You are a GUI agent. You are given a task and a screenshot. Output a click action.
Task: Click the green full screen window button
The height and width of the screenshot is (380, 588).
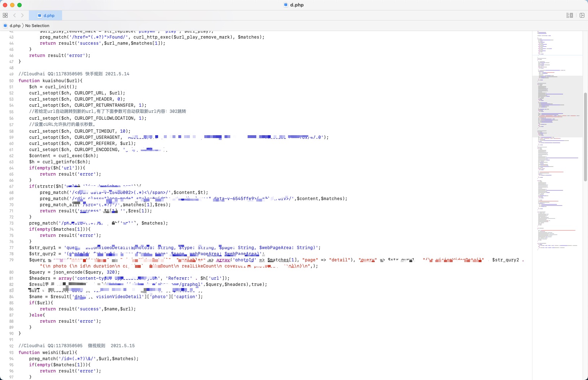click(x=19, y=5)
